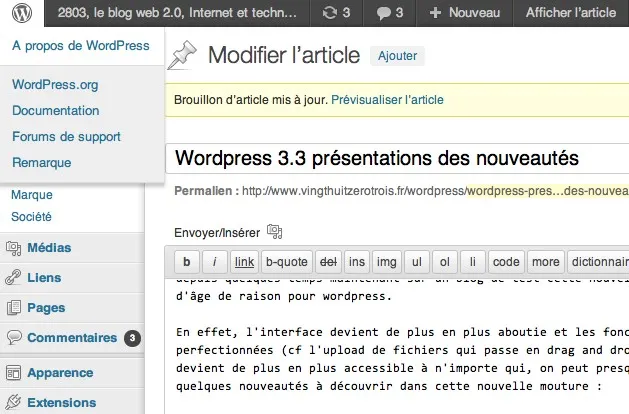Click the Liens chain icon

(13, 278)
